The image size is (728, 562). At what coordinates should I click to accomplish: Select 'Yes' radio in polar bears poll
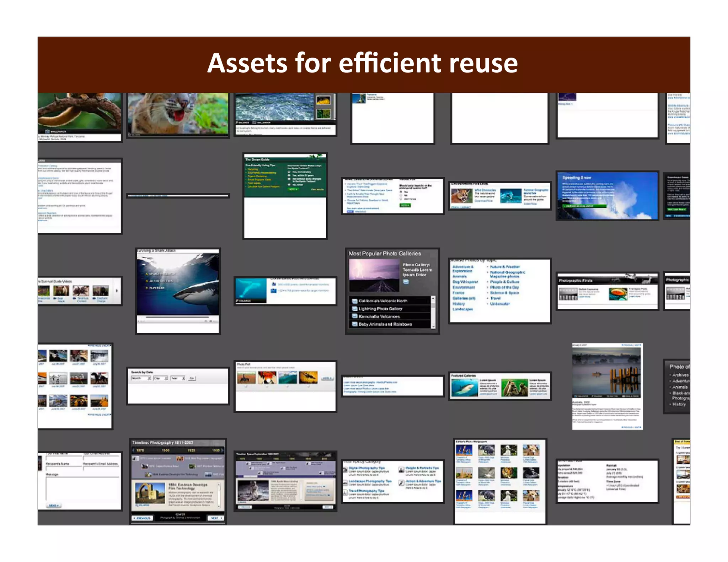point(401,192)
